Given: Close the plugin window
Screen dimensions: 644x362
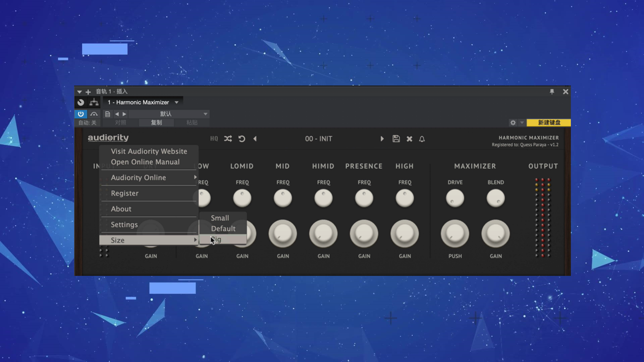Looking at the screenshot, I should tap(566, 92).
